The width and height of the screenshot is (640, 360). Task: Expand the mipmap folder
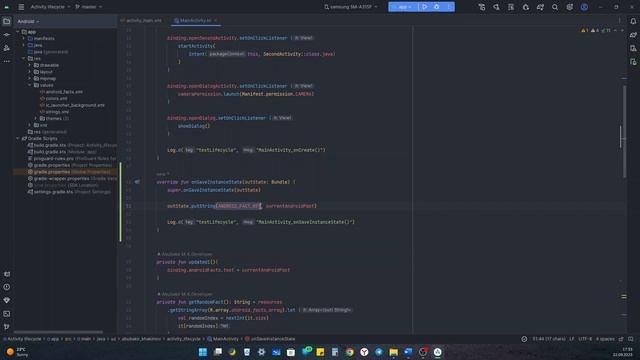[x=30, y=78]
